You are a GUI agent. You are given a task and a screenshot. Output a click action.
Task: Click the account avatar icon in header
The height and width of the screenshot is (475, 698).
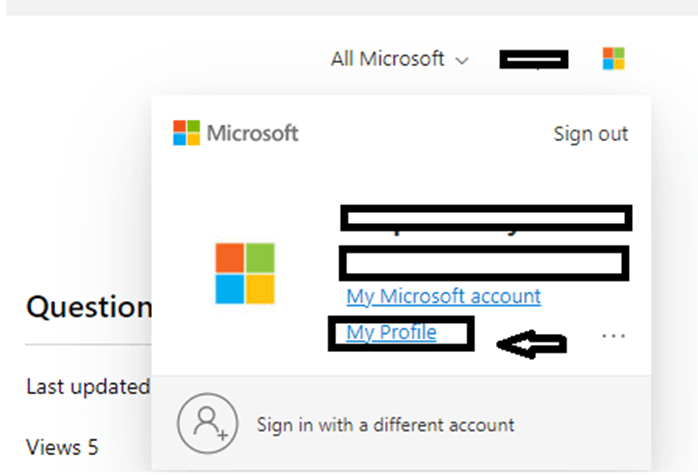click(613, 59)
